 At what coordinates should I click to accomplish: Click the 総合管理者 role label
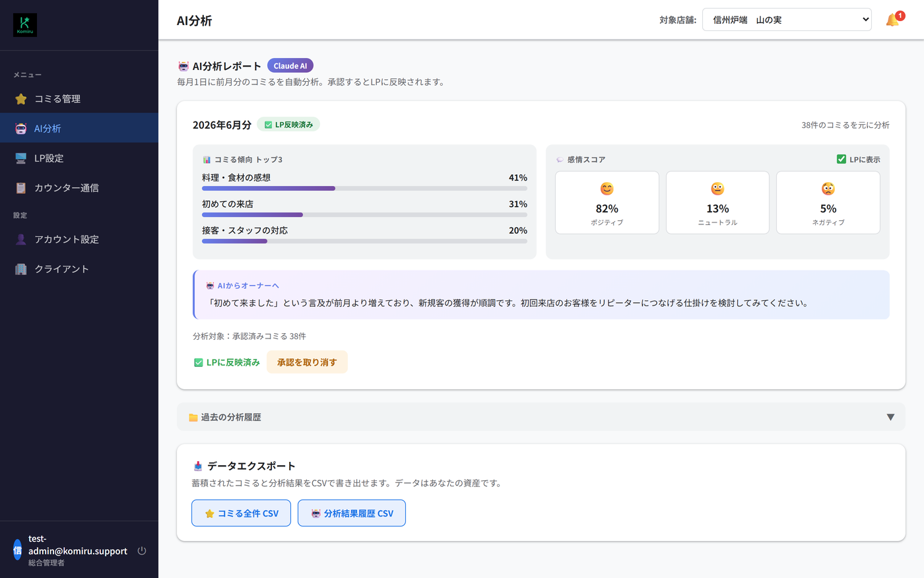[x=46, y=563]
